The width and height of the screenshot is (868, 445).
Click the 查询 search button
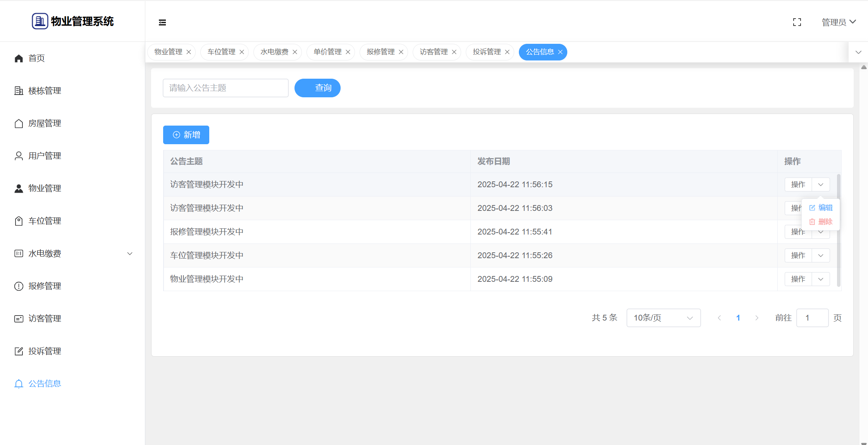317,88
